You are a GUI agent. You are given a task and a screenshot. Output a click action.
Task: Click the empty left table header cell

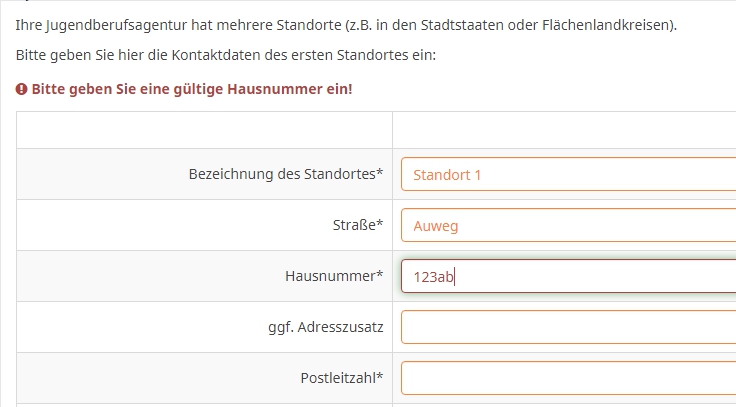[204, 130]
